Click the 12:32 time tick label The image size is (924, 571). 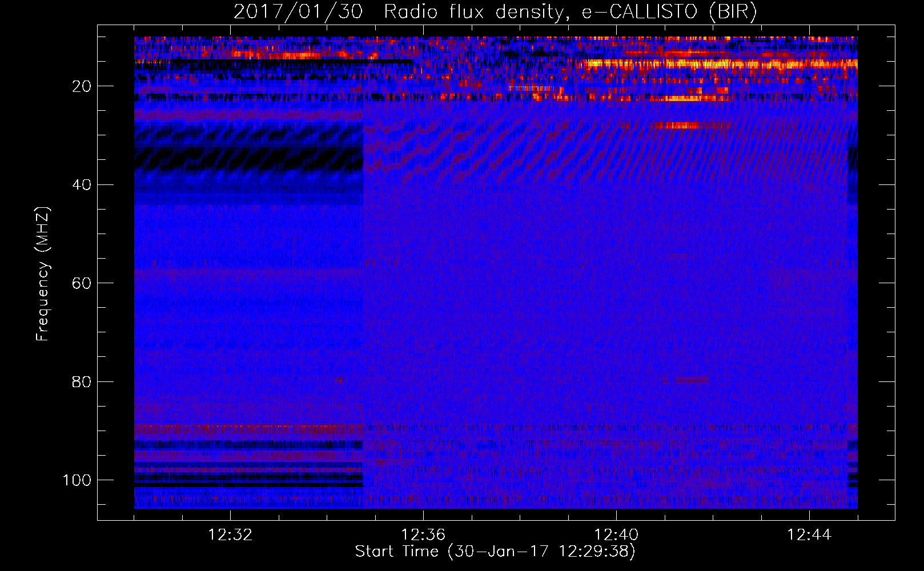point(230,535)
